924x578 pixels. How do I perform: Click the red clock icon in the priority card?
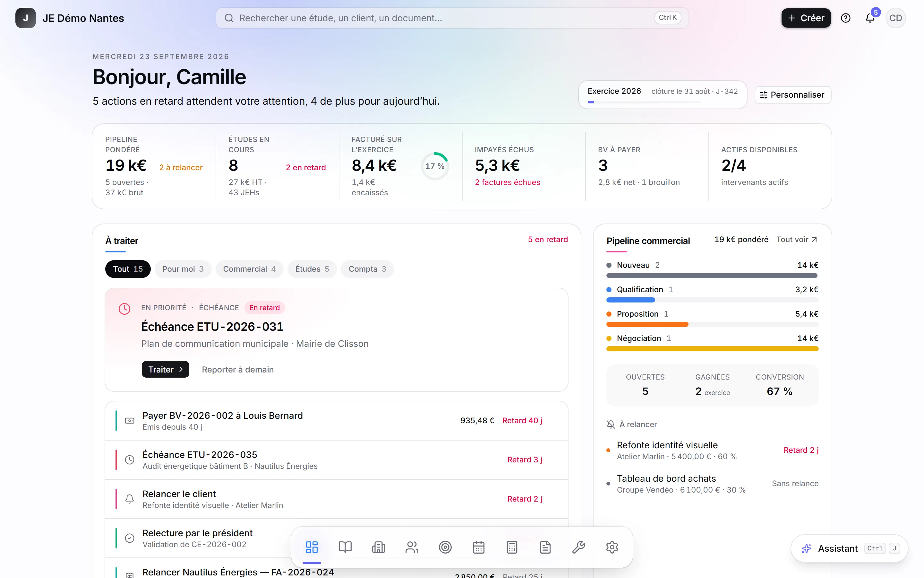point(124,309)
